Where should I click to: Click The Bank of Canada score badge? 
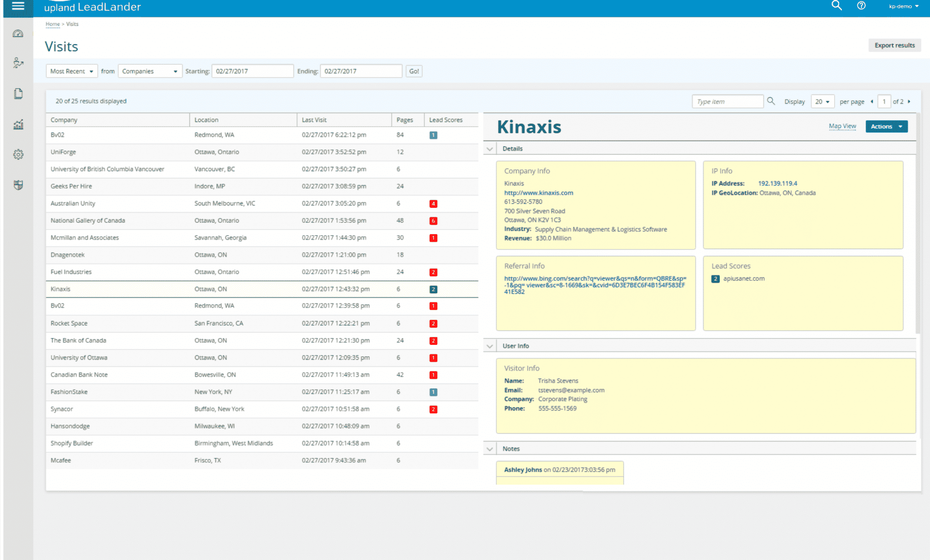433,341
